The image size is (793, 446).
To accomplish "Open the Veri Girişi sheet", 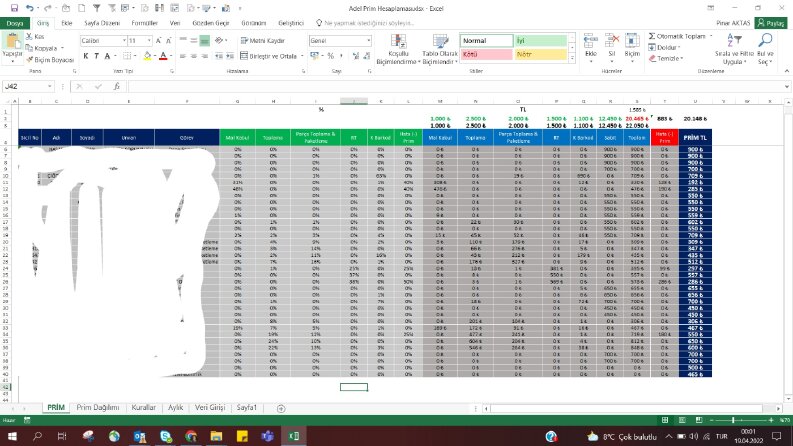I will pos(210,408).
